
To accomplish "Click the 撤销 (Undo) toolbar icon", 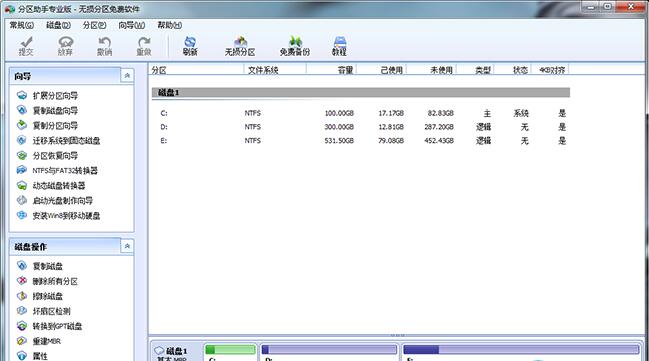I will (x=104, y=46).
